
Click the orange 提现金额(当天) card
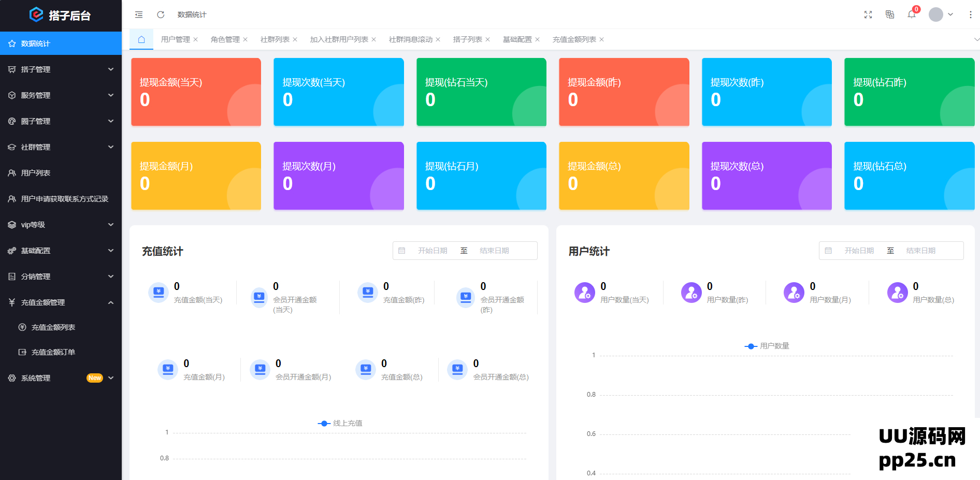coord(196,92)
